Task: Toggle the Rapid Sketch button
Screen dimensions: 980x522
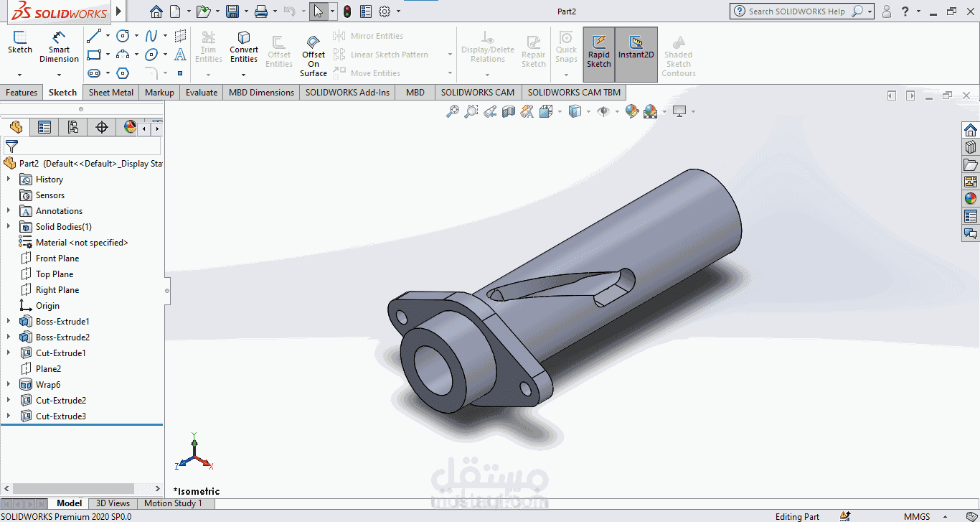Action: coord(598,52)
